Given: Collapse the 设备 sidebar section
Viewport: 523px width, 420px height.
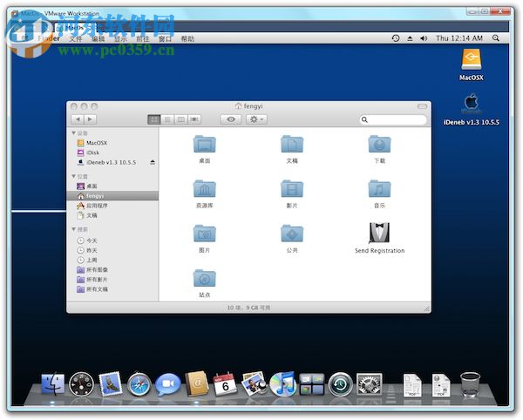Looking at the screenshot, I should (73, 133).
